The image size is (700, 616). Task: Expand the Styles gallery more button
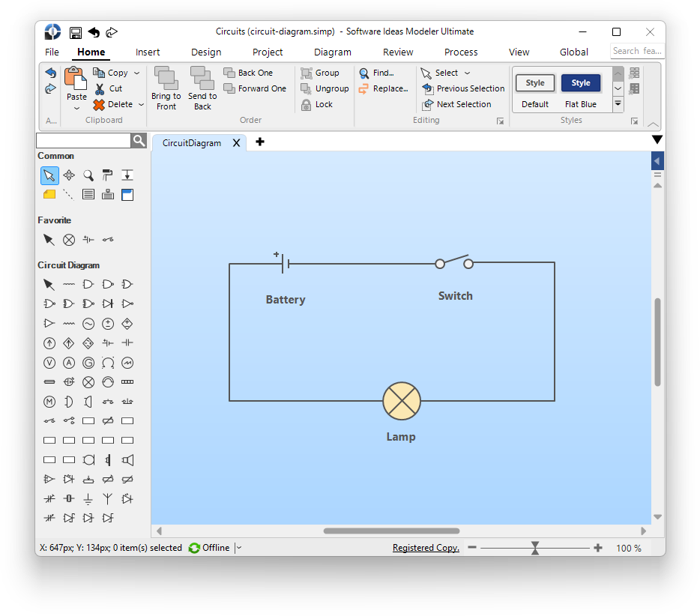[x=618, y=104]
